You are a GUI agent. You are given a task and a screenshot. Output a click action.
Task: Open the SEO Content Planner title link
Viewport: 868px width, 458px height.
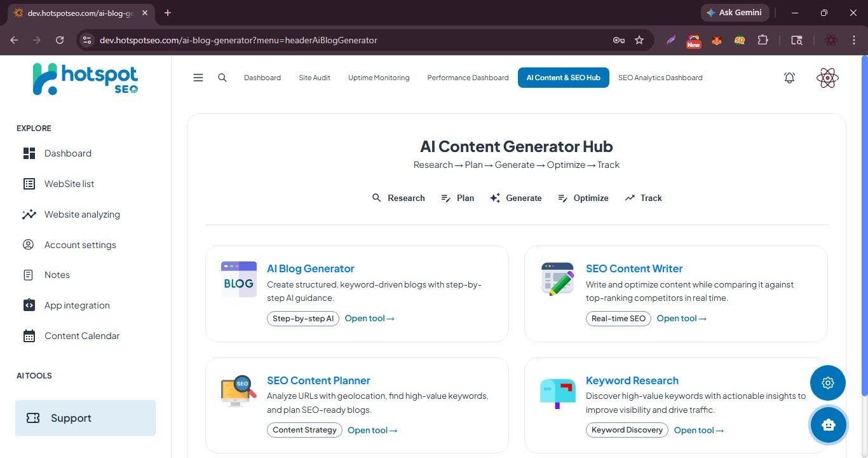point(318,380)
